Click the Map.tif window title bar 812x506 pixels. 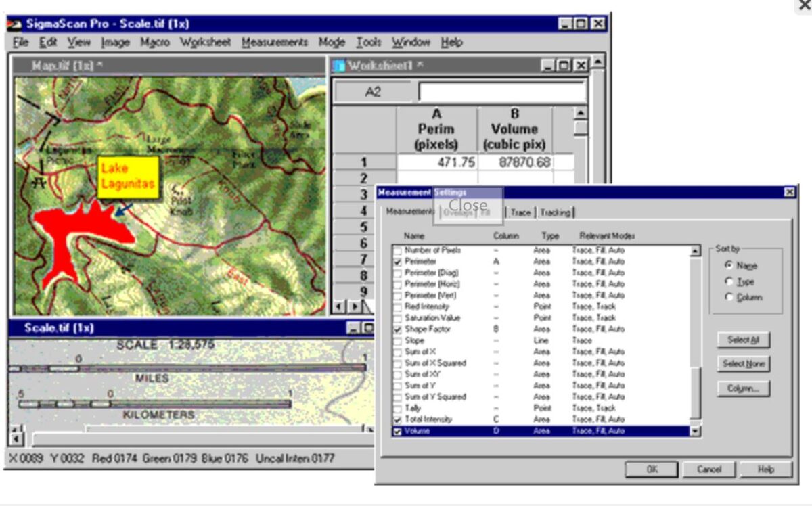click(x=169, y=66)
